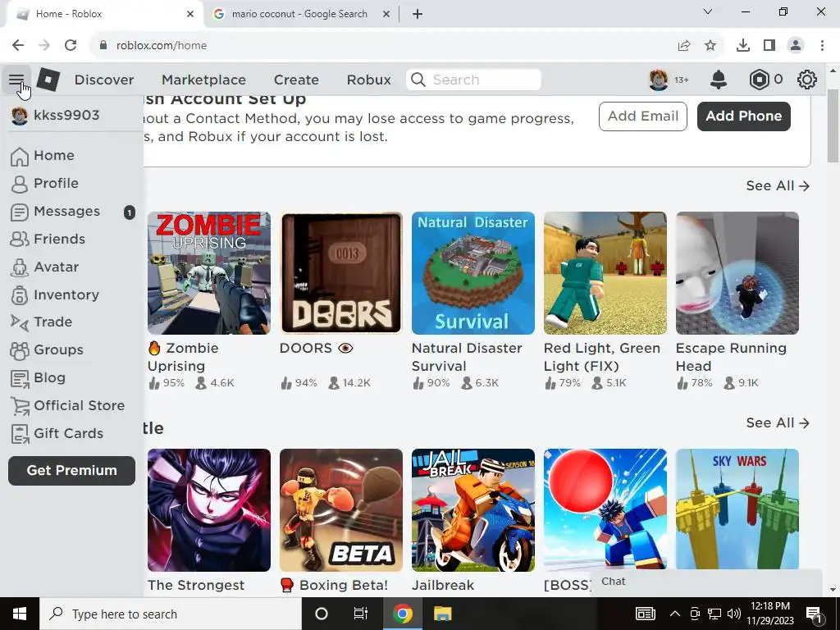Open the Boxing Beta! game thumbnail
Viewport: 840px width, 630px height.
[x=341, y=510]
